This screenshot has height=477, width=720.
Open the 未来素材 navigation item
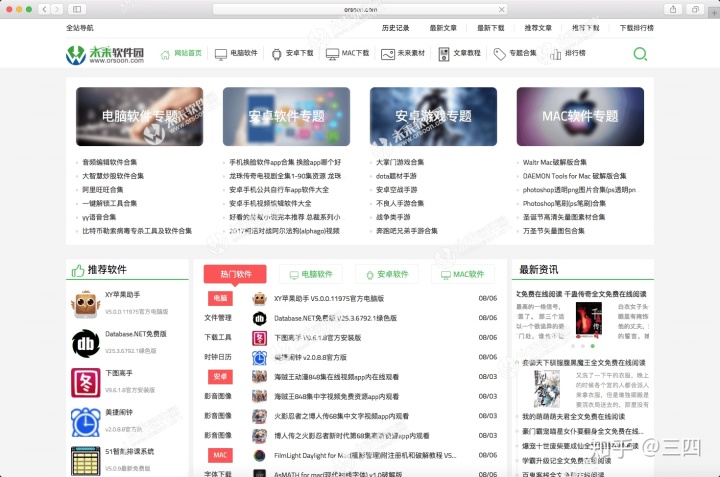[403, 54]
